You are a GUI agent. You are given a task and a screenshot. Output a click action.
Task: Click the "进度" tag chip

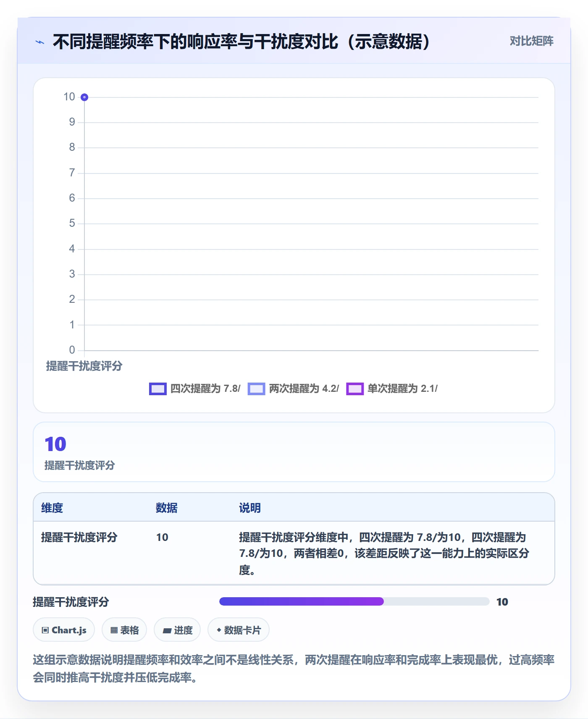coord(177,630)
